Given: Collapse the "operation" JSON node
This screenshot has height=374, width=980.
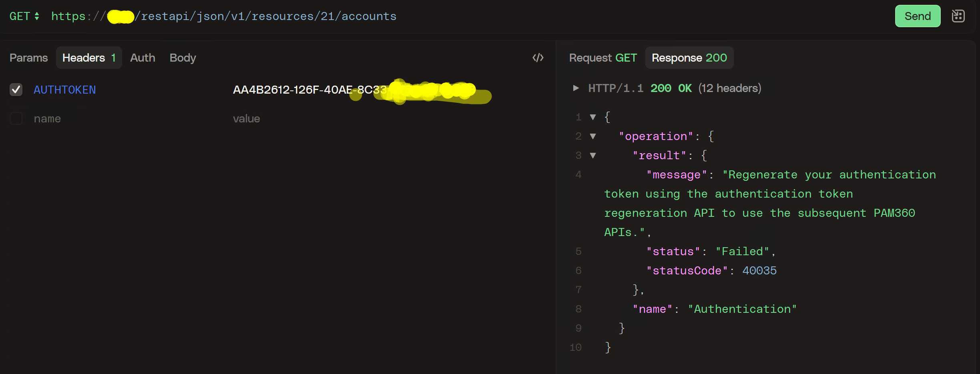Looking at the screenshot, I should 593,136.
